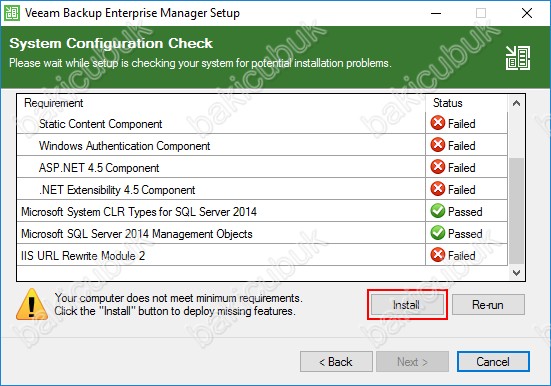
Task: Click the requirements list vertical scrollbar thumb
Action: [x=516, y=211]
